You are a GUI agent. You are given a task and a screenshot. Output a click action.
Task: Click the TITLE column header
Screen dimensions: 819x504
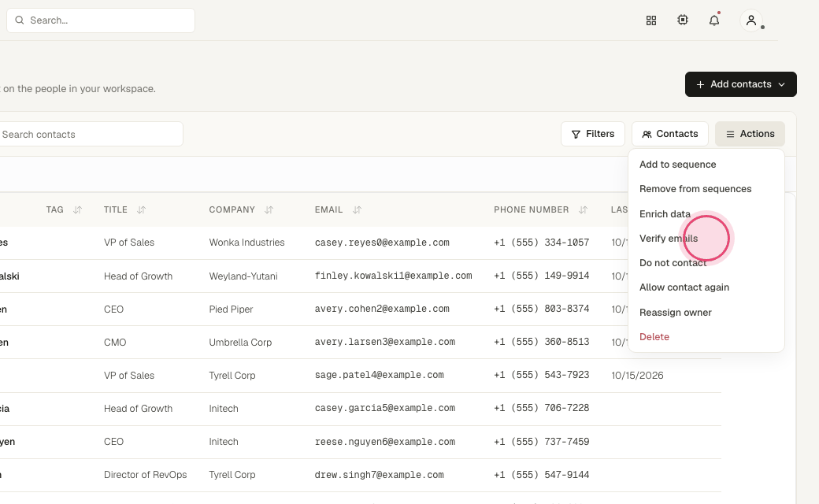(x=116, y=209)
